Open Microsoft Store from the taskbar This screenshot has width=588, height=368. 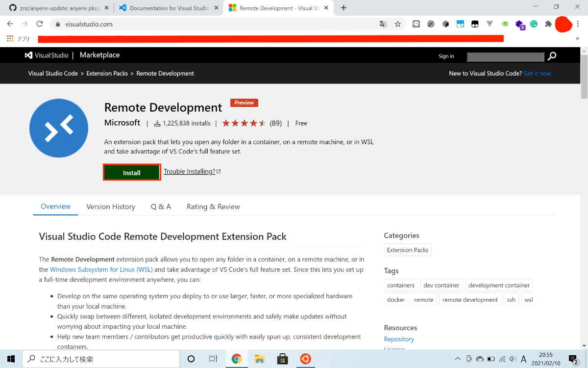(x=282, y=359)
